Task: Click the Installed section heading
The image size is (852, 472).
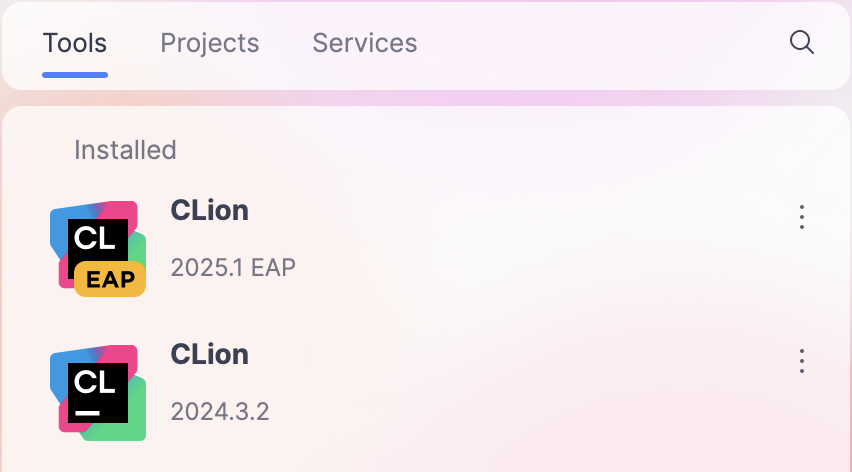Action: click(x=125, y=150)
